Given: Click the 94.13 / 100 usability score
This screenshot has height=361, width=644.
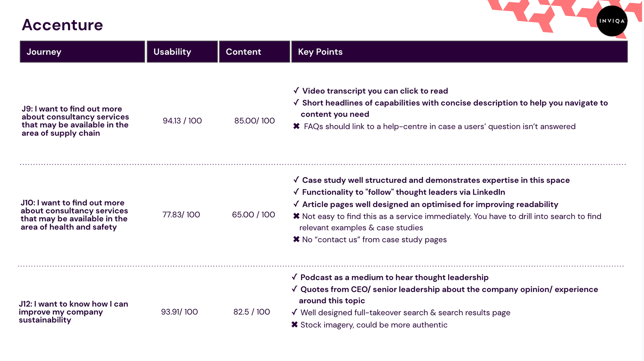Looking at the screenshot, I should point(182,121).
